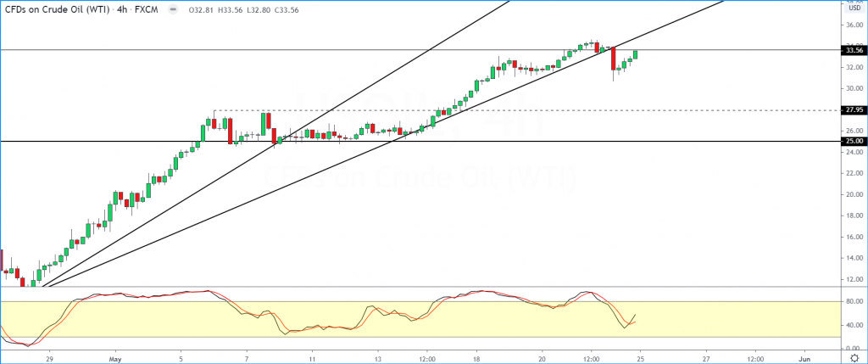868x364 pixels.
Task: Click the 80.00 stochastic scale label
Action: point(854,301)
